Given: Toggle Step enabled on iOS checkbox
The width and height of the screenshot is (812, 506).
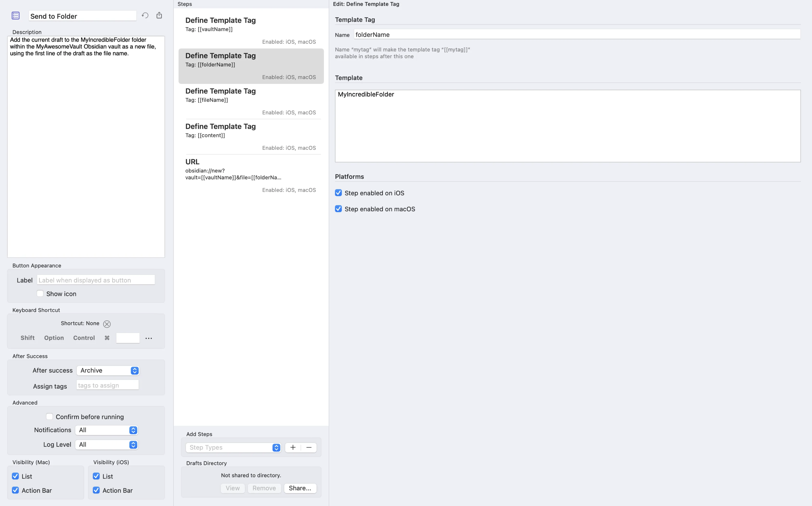Looking at the screenshot, I should click(338, 192).
